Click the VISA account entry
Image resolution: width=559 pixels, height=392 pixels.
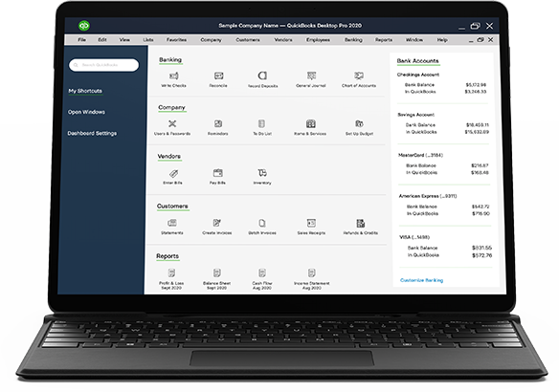click(x=414, y=237)
